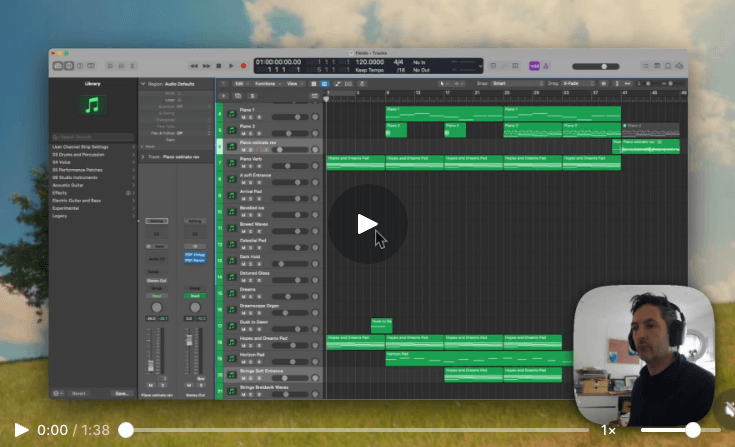
Task: Click the Dreams track instrument icon
Action: coord(232,293)
